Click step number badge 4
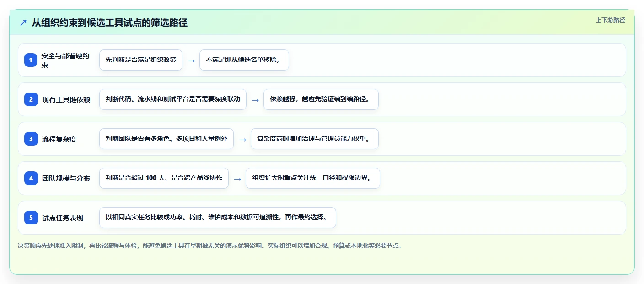Screen dimensions: 644x284 point(31,178)
